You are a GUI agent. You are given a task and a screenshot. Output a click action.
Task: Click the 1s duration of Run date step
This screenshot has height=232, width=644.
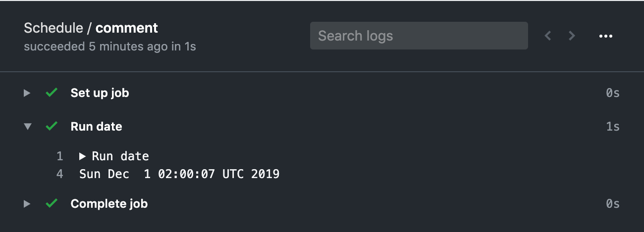click(613, 127)
